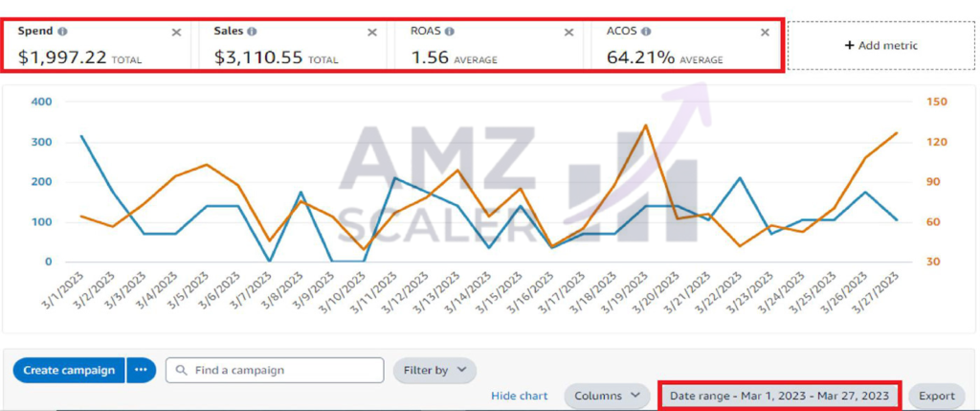Hide the chart via Hide chart link
This screenshot has width=980, height=411.
[x=520, y=396]
